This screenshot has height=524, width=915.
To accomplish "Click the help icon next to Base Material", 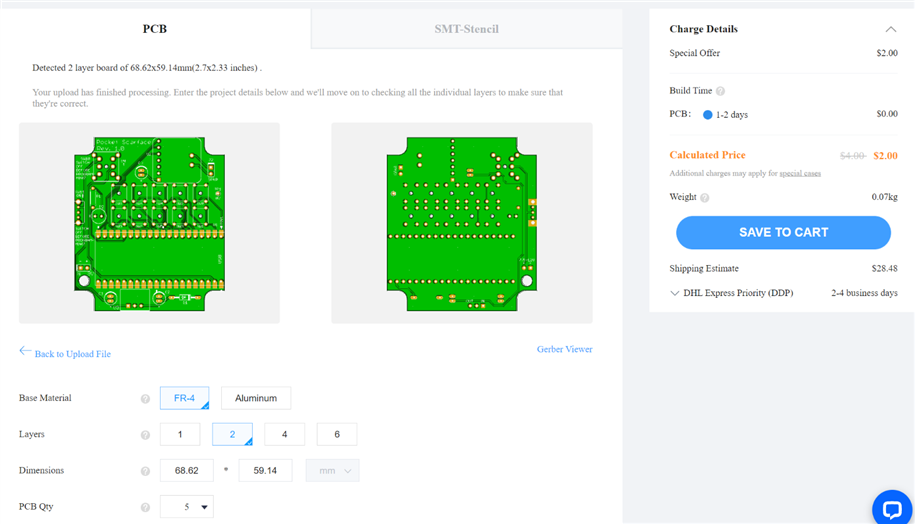I will 145,399.
